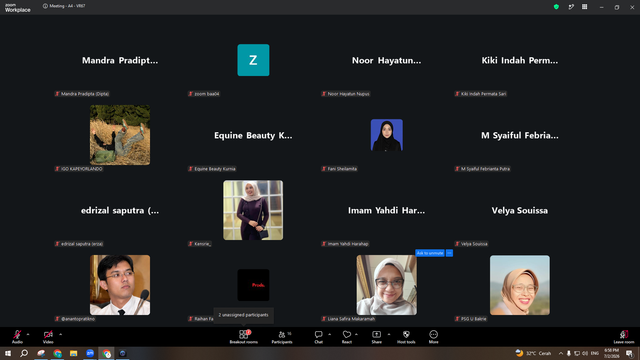Select the Equine Beauty Kurnia tile
Image resolution: width=640 pixels, height=360 pixels.
tap(253, 135)
